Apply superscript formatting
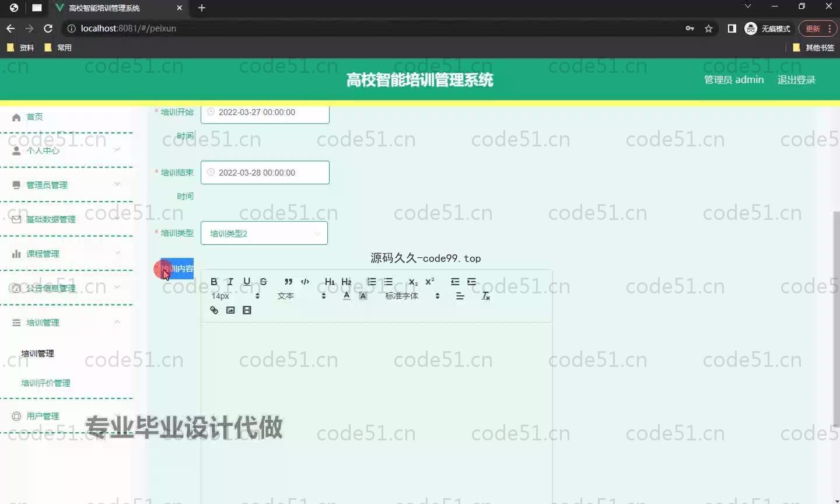840x504 pixels. point(430,282)
